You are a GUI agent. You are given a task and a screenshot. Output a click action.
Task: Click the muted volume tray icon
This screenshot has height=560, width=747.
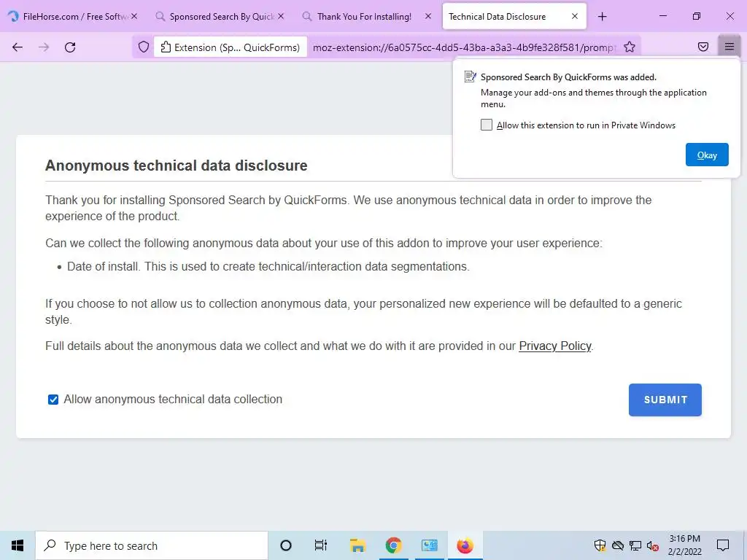pyautogui.click(x=653, y=546)
